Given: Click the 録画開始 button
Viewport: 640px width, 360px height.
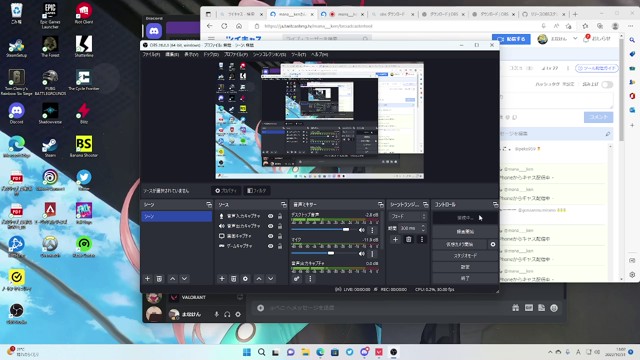Looking at the screenshot, I should [x=465, y=231].
